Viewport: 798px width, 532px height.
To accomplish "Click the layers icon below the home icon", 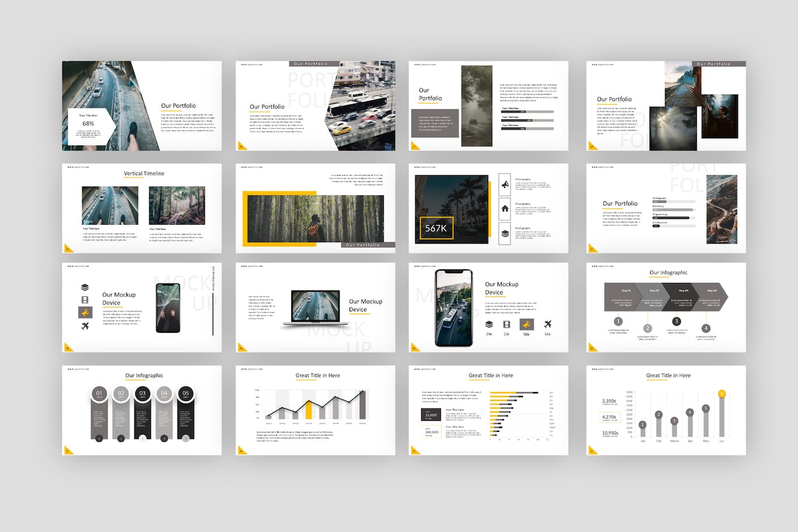I will point(504,233).
